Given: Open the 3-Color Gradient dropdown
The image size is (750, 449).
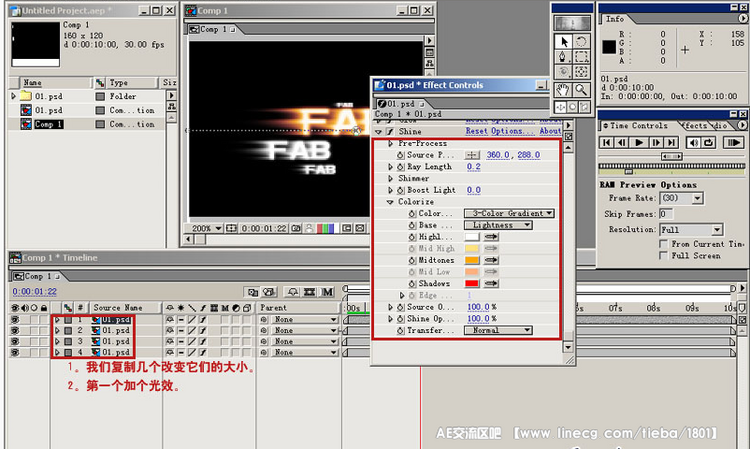Looking at the screenshot, I should click(509, 213).
